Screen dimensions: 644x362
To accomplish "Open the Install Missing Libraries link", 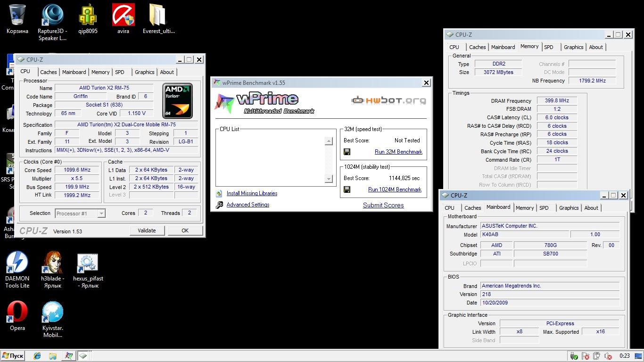I will [x=252, y=193].
